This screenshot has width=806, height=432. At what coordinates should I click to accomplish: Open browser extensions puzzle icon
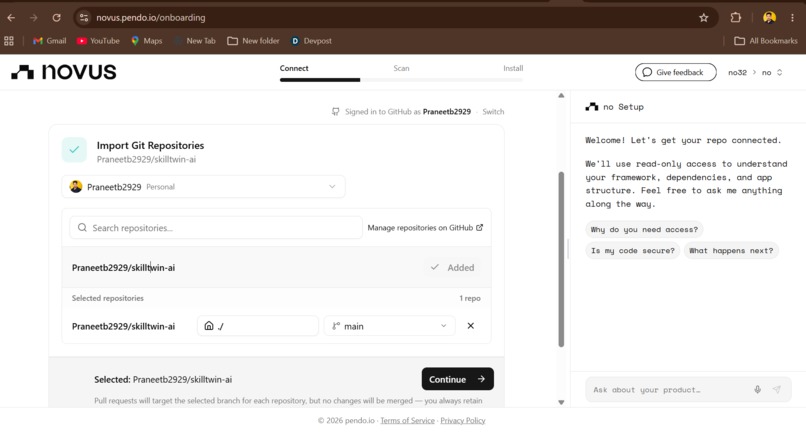pyautogui.click(x=736, y=17)
